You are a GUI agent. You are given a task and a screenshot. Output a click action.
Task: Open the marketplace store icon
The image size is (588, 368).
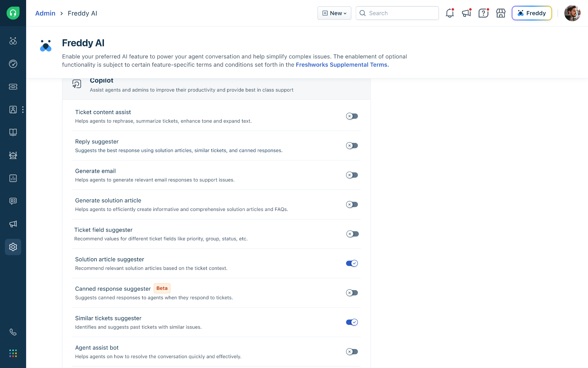pos(501,13)
